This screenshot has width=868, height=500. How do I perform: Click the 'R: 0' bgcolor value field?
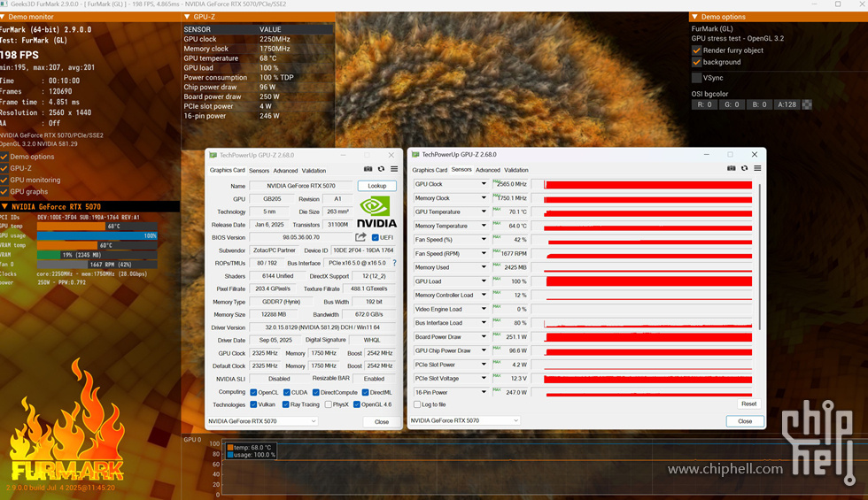pos(705,104)
